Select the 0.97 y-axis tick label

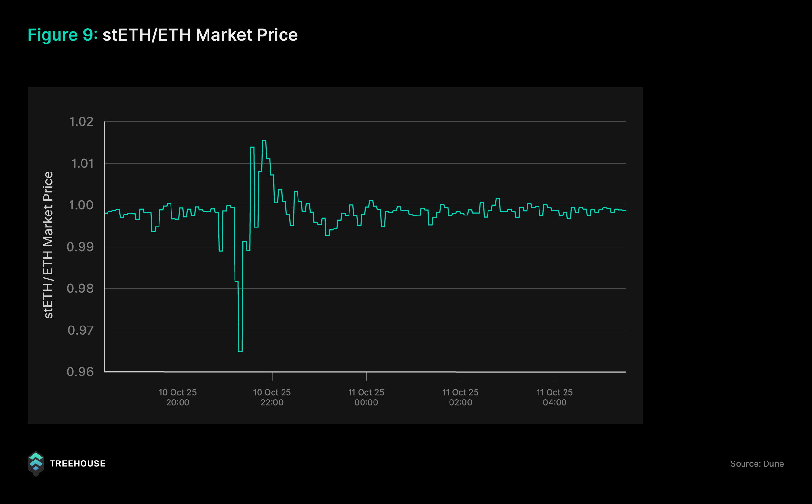81,330
